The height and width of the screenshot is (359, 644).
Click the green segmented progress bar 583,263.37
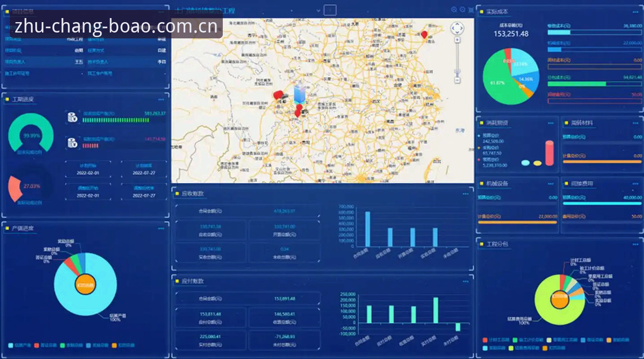[x=116, y=120]
